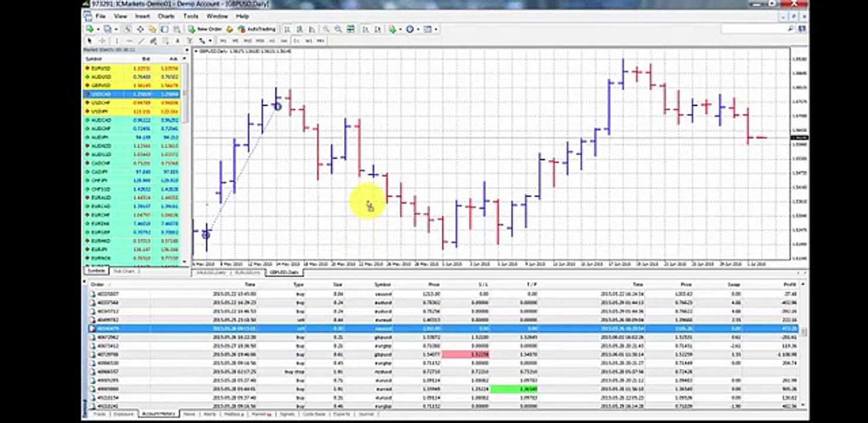The height and width of the screenshot is (423, 868).
Task: Open the Journal terminal tab
Action: point(366,414)
